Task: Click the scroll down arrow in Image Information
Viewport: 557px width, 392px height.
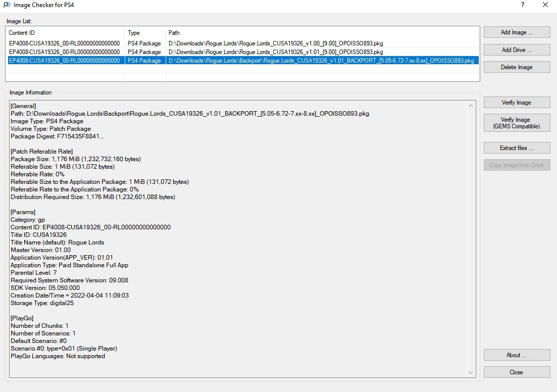Action: click(x=471, y=372)
